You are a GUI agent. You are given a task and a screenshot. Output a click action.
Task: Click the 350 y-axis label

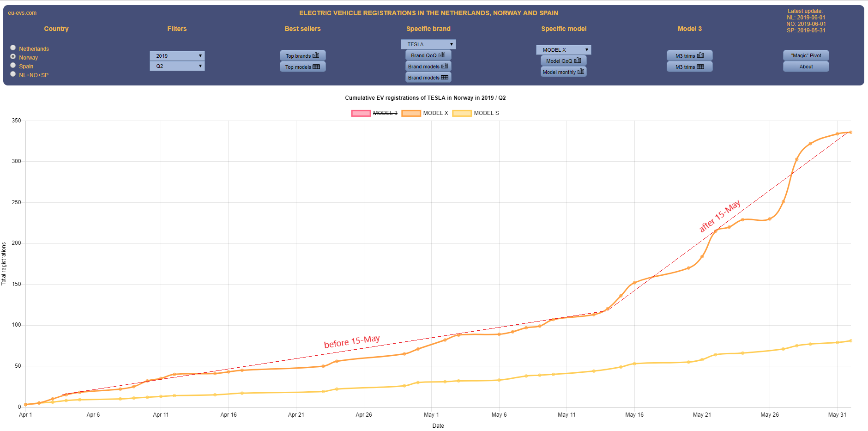tap(17, 121)
